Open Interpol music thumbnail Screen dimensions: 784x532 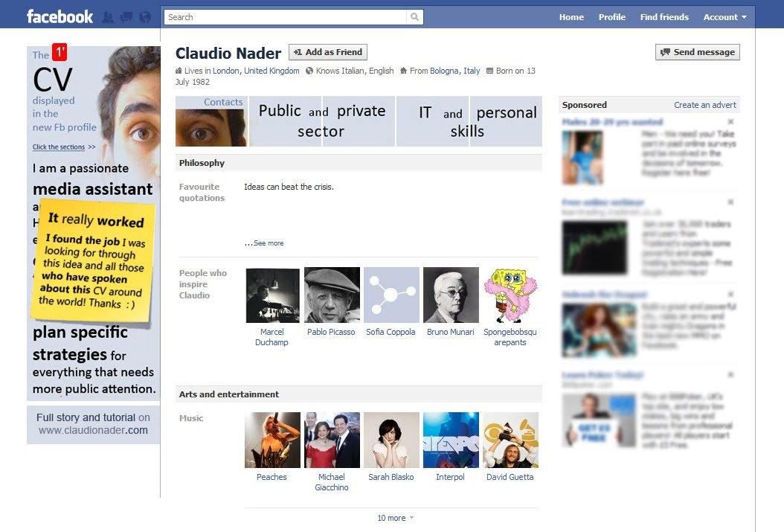pyautogui.click(x=451, y=440)
